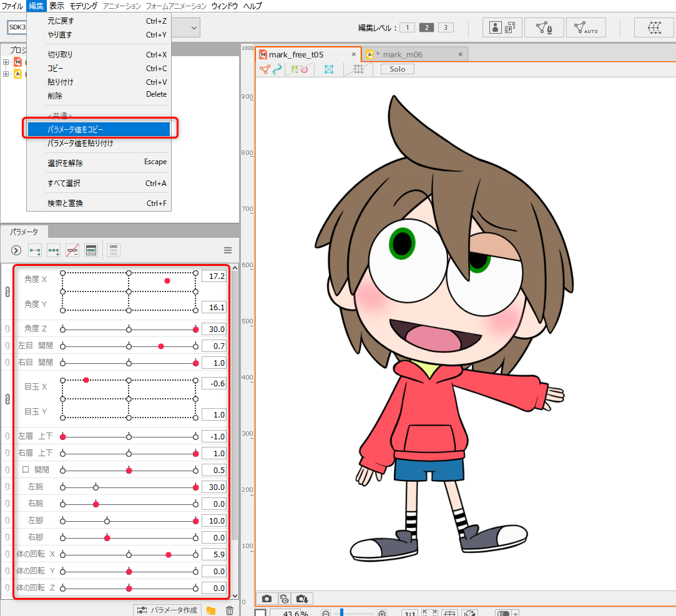Click the パラメータ作成 button
Image resolution: width=676 pixels, height=616 pixels.
point(167,610)
